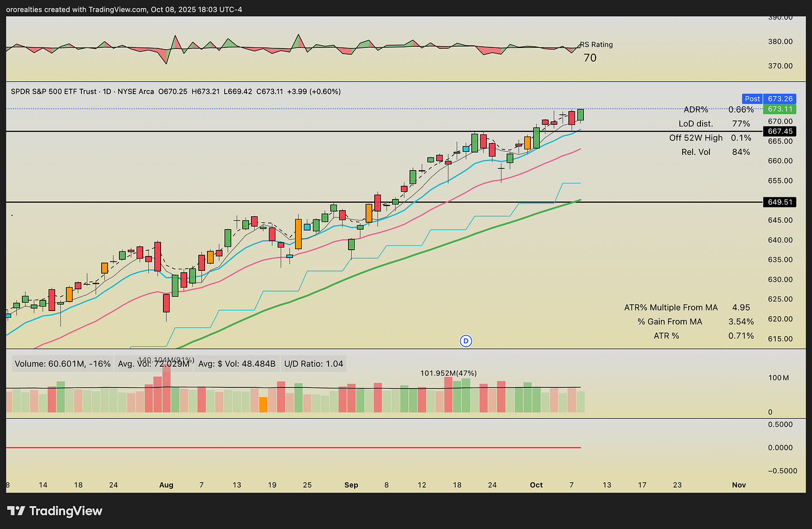Click the close value C673.11

click(x=270, y=91)
